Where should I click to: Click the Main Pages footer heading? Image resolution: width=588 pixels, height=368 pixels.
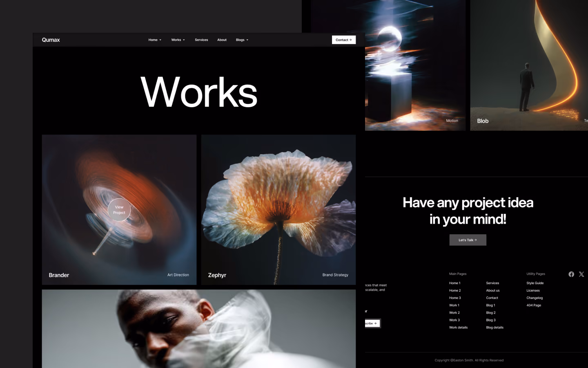(x=458, y=274)
